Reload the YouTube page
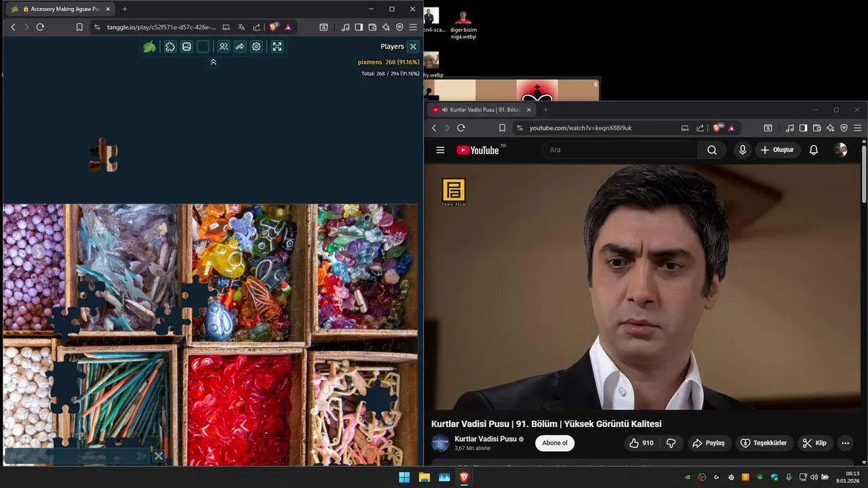This screenshot has width=868, height=488. click(461, 127)
